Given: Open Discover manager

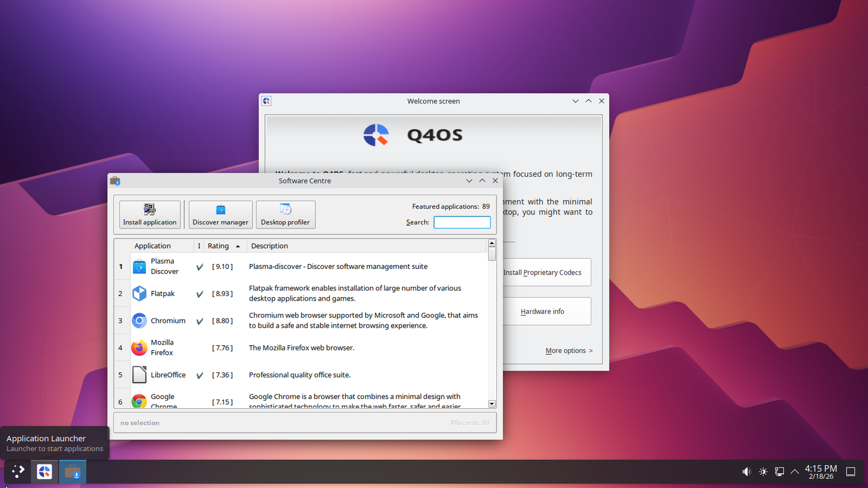Looking at the screenshot, I should (x=220, y=215).
